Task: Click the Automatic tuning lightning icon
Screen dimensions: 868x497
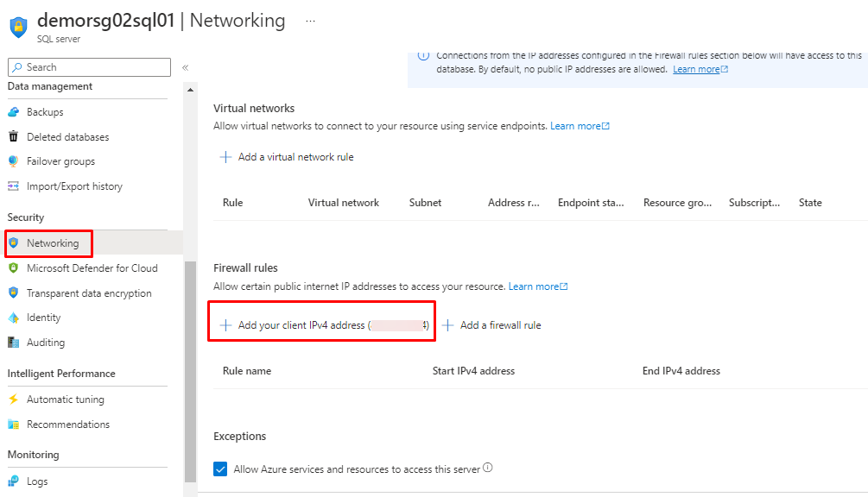Action: point(13,399)
